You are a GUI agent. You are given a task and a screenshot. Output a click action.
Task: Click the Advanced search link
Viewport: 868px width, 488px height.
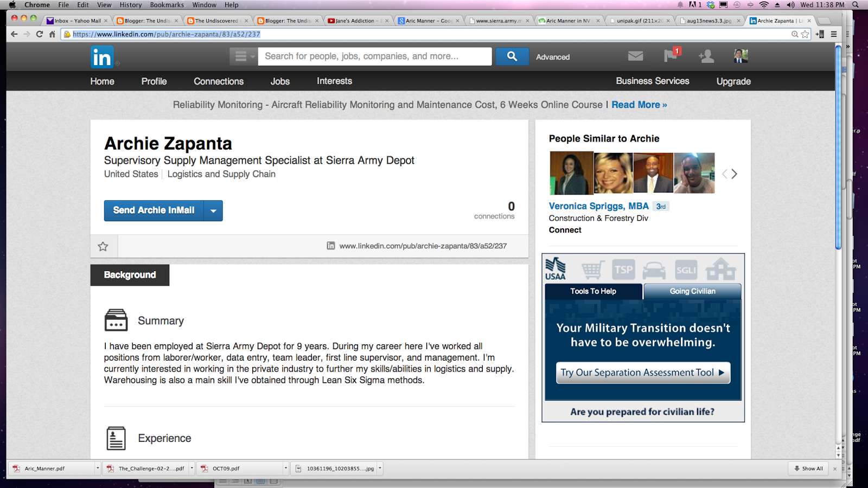tap(553, 57)
